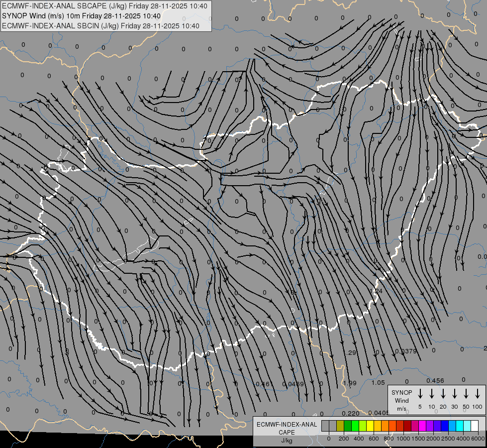Click the 0.46 CAPE value on map
Image resolution: width=487 pixels, height=448 pixels.
[263, 384]
